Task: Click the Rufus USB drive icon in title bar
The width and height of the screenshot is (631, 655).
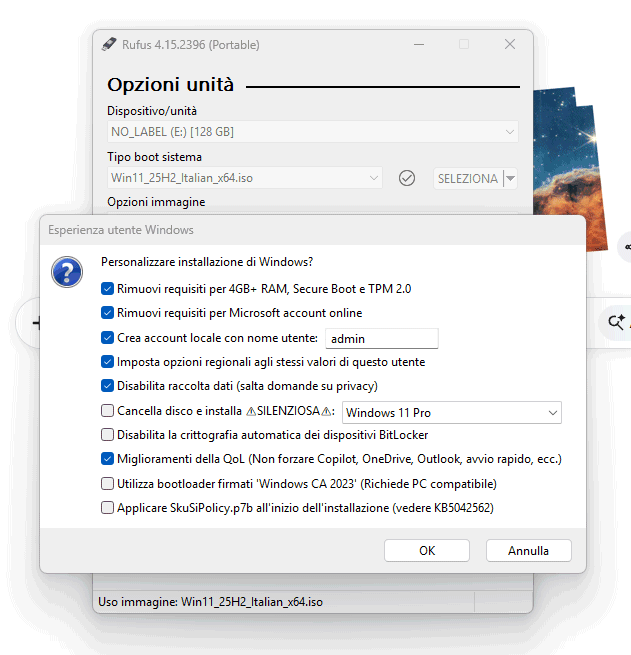Action: pyautogui.click(x=109, y=44)
